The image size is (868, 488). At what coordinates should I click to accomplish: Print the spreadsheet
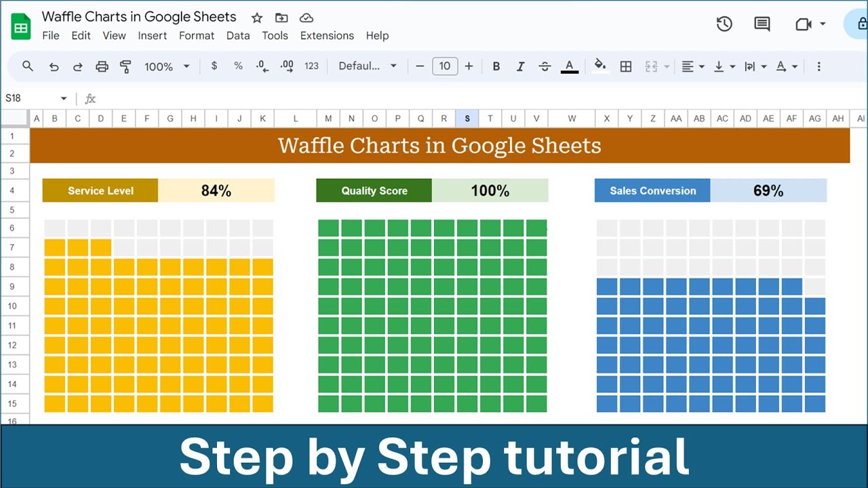click(102, 66)
